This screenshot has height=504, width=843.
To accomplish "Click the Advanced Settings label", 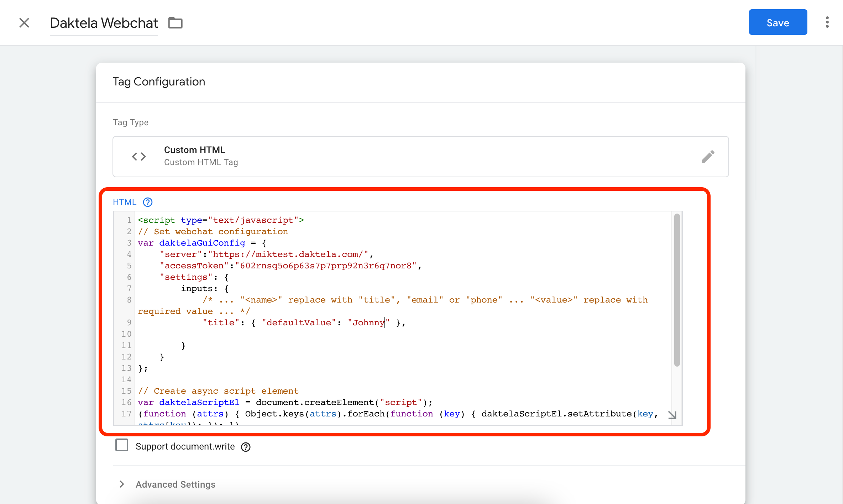I will [x=175, y=484].
